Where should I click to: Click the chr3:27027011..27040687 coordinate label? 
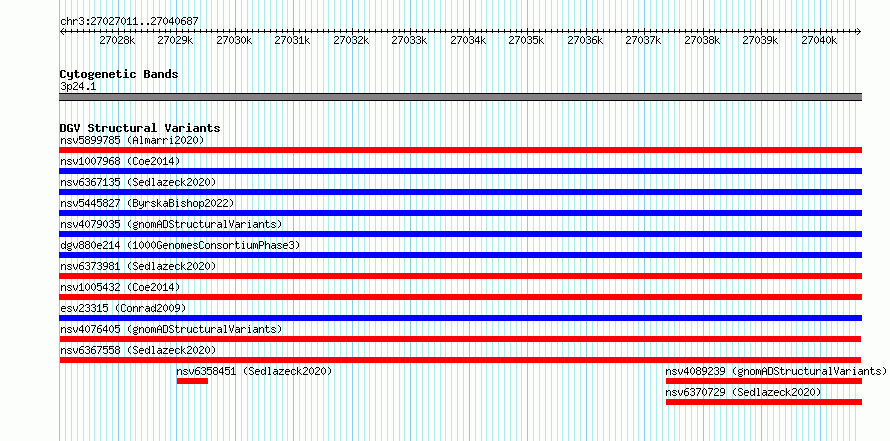tap(129, 21)
